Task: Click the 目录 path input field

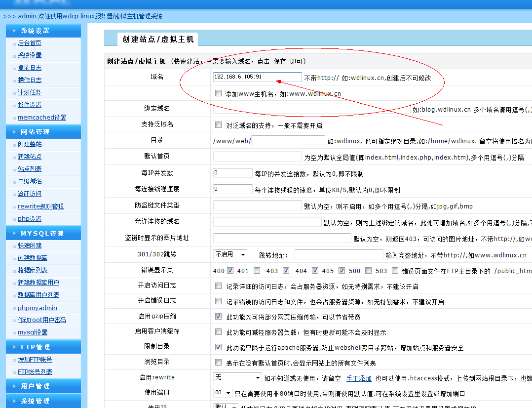Action: point(288,140)
